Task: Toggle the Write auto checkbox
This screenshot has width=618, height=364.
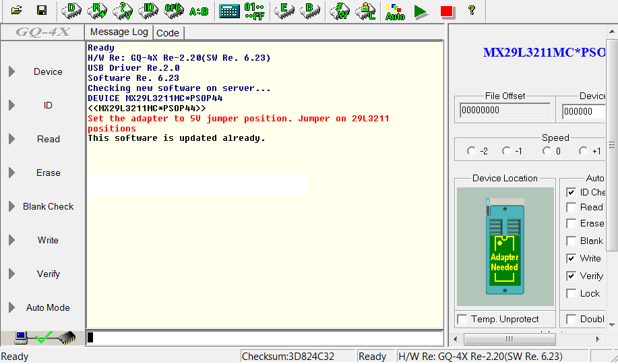Action: click(571, 259)
